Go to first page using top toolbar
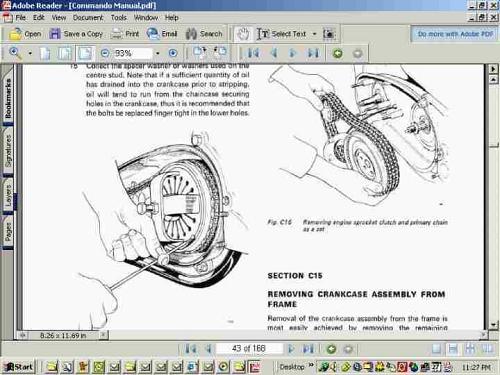This screenshot has width=500, height=375. pyautogui.click(x=253, y=53)
